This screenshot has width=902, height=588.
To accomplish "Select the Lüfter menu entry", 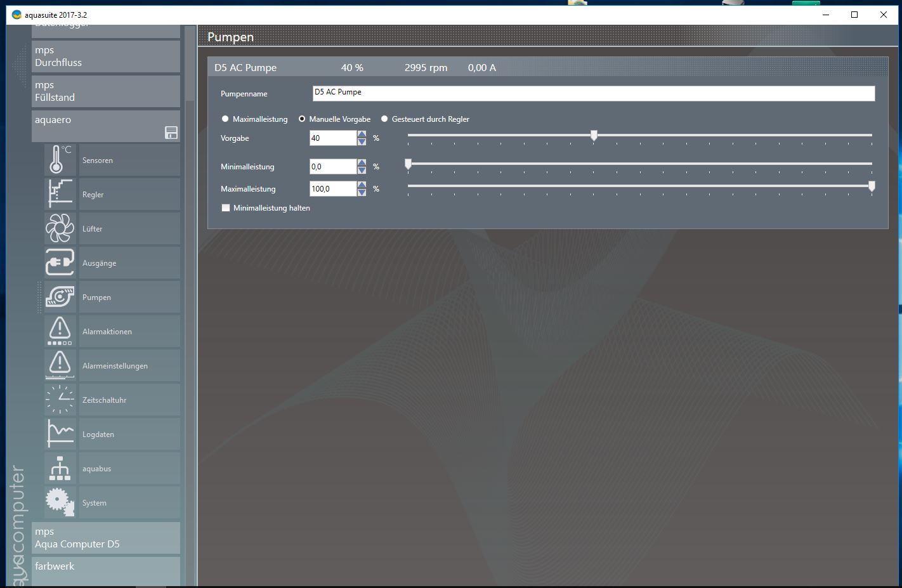I will pos(129,228).
